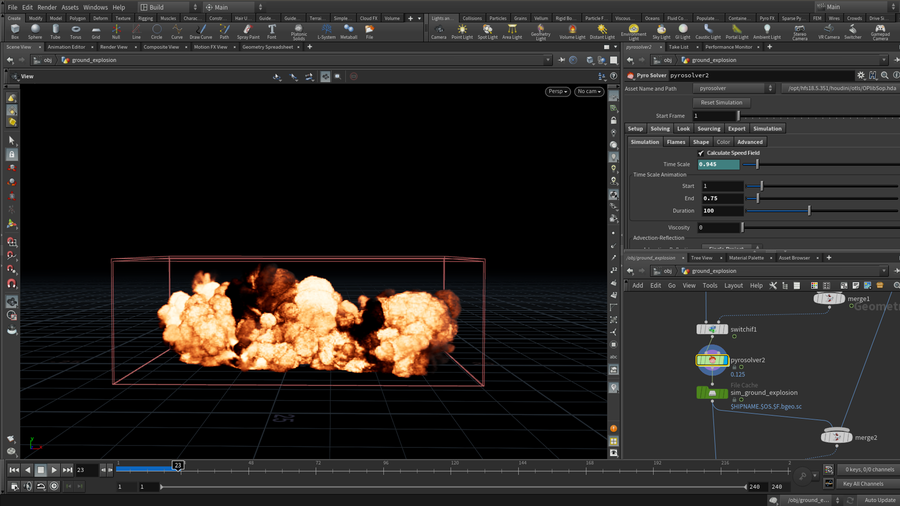This screenshot has height=506, width=900.
Task: Open the Material Palette tab
Action: pyautogui.click(x=746, y=258)
